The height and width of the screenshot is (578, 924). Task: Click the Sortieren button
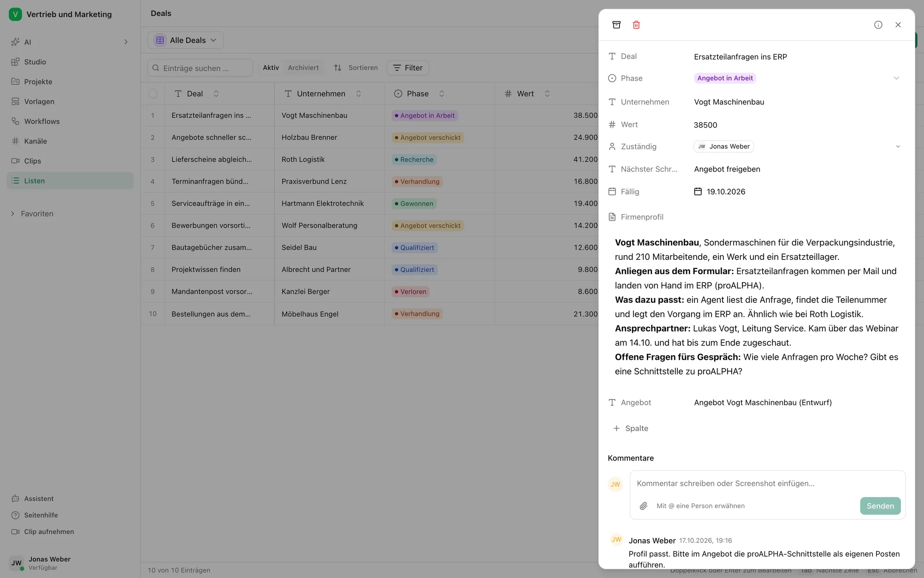click(x=356, y=68)
